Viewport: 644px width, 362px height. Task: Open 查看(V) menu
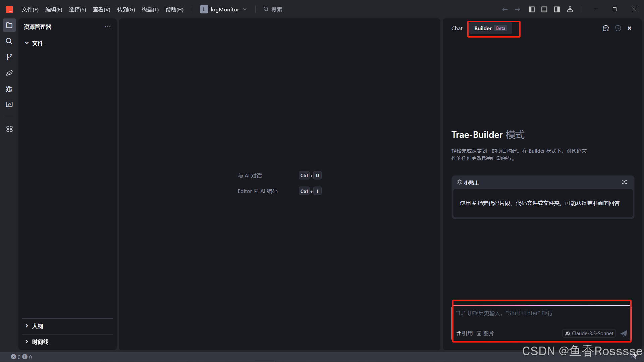(101, 9)
